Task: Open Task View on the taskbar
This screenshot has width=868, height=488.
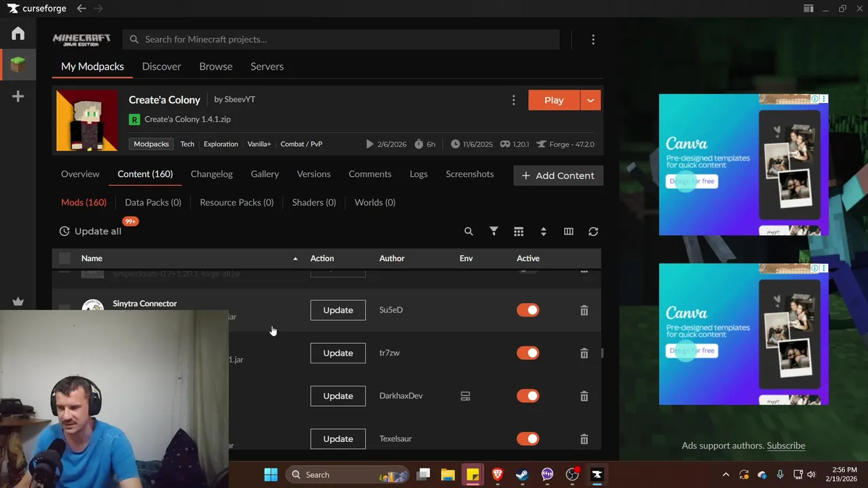Action: click(x=423, y=474)
